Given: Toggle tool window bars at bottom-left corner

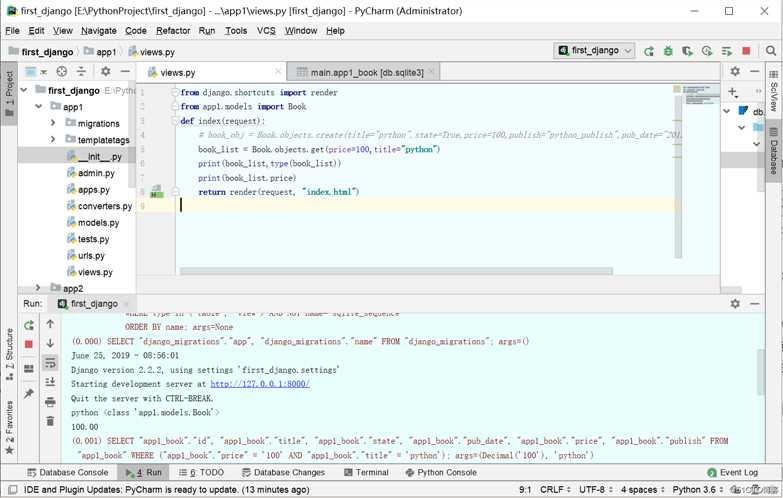Looking at the screenshot, I should point(13,490).
